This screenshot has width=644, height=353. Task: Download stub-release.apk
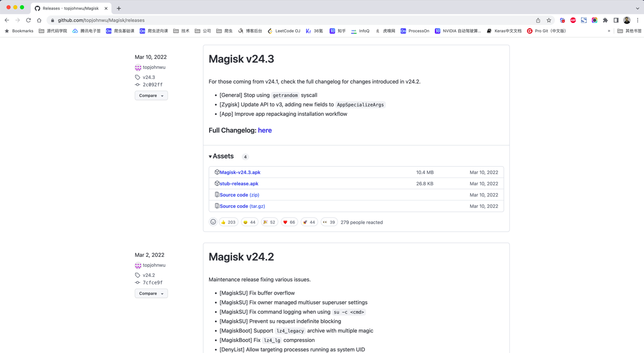(239, 184)
